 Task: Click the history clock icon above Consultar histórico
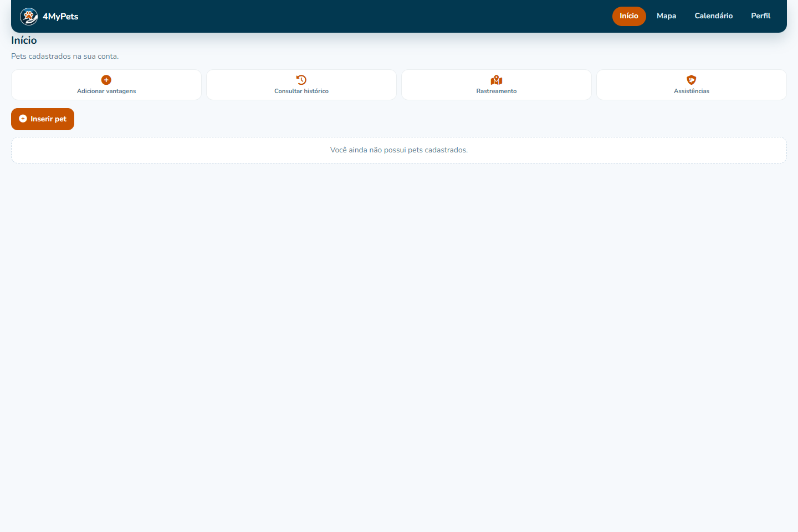pyautogui.click(x=301, y=80)
